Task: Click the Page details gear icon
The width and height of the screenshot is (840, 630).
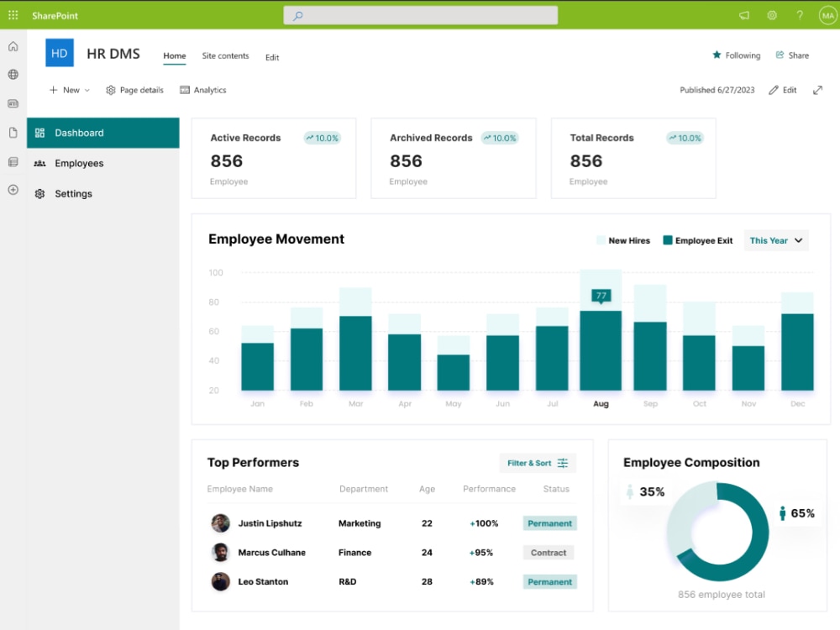Action: [111, 90]
